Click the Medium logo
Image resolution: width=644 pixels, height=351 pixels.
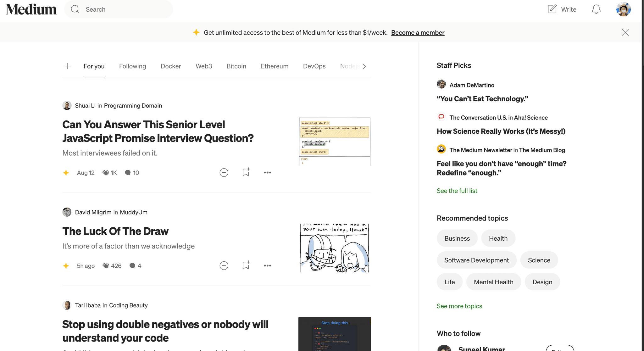(x=31, y=9)
